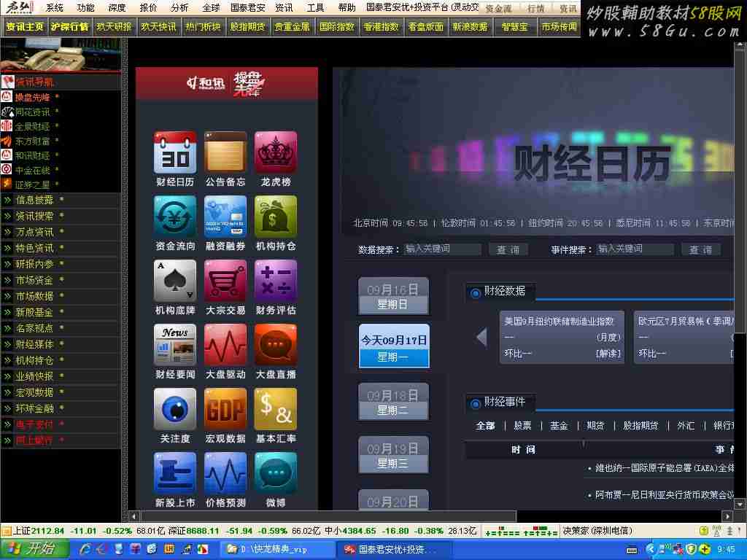Open the 基本汇率 currency icon
Screen dimensions: 747x560
(276, 409)
